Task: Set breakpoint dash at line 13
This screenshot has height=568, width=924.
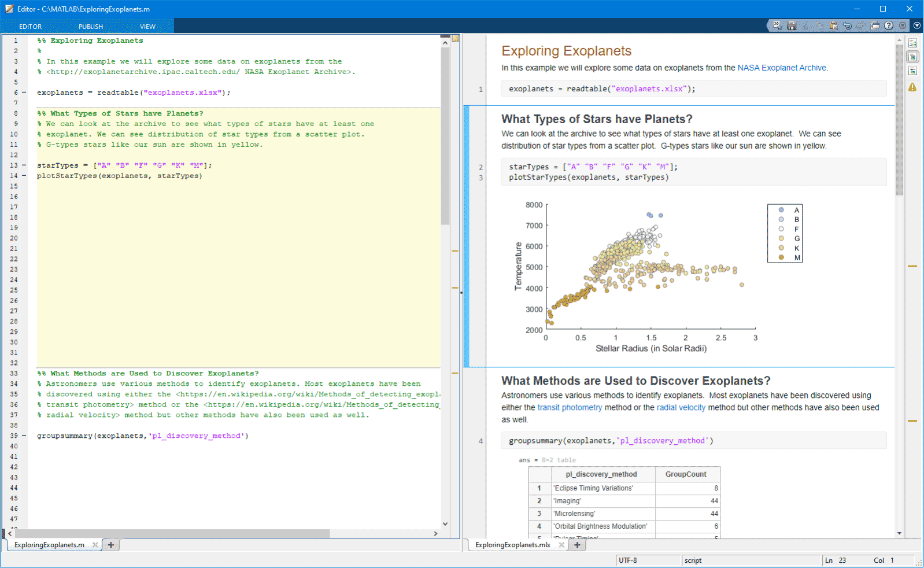Action: click(24, 165)
